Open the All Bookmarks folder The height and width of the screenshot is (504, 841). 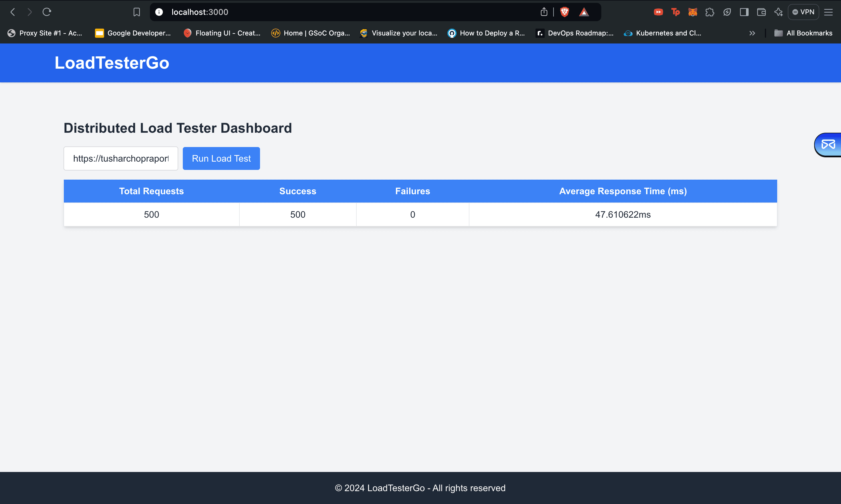point(803,33)
